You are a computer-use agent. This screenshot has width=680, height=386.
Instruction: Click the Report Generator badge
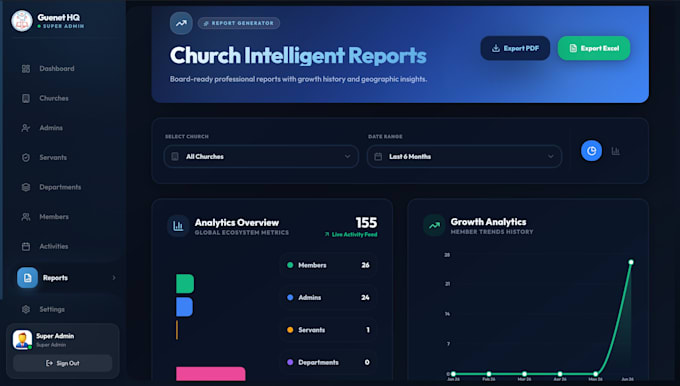tap(239, 23)
